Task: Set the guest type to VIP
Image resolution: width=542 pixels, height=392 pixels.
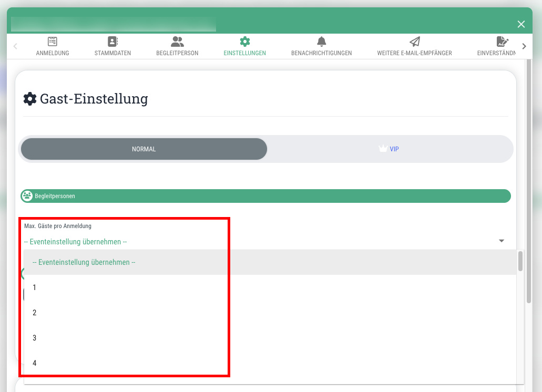Action: pos(390,149)
